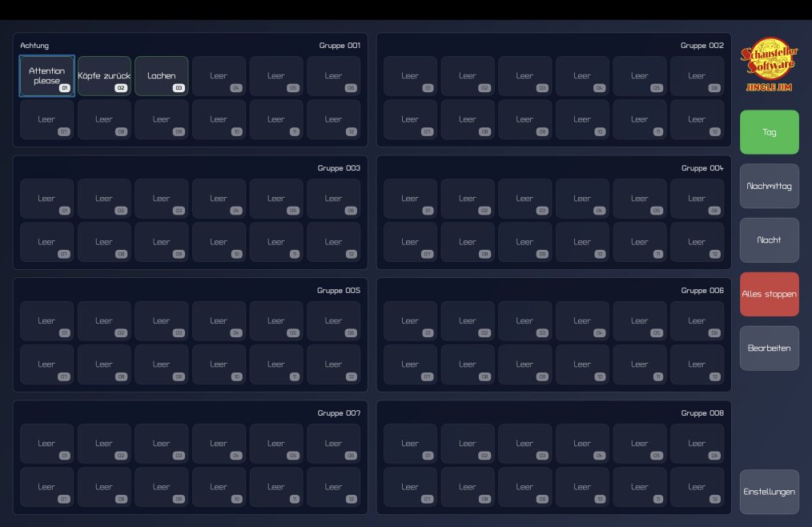Click empty slot 01 in Gruppe 007
The image size is (812, 527).
(x=47, y=444)
